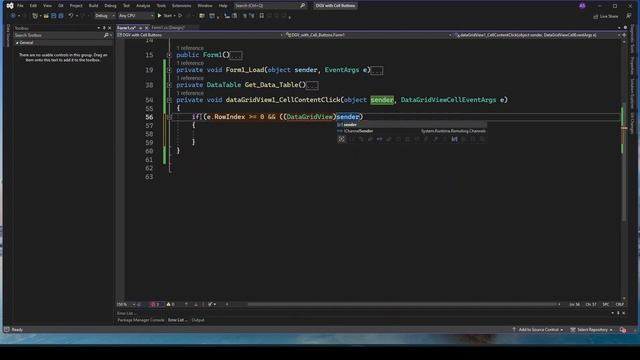The height and width of the screenshot is (360, 640).
Task: Click the open file toolbar icon
Action: pyautogui.click(x=46, y=16)
